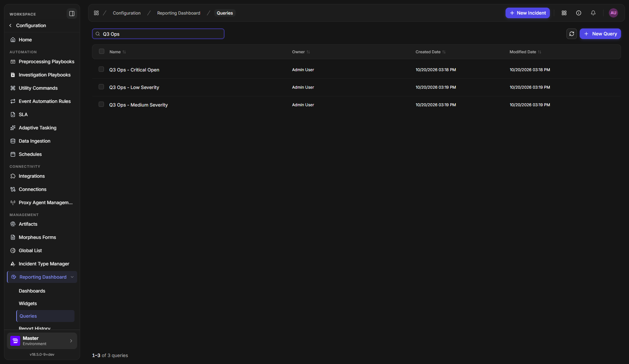Click the Integrations puzzle icon

click(13, 176)
